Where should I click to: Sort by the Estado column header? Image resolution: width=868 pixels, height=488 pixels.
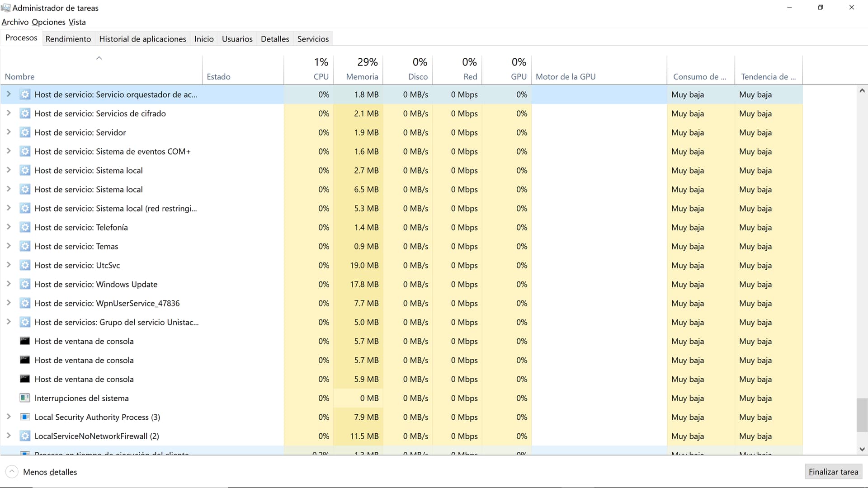coord(243,70)
